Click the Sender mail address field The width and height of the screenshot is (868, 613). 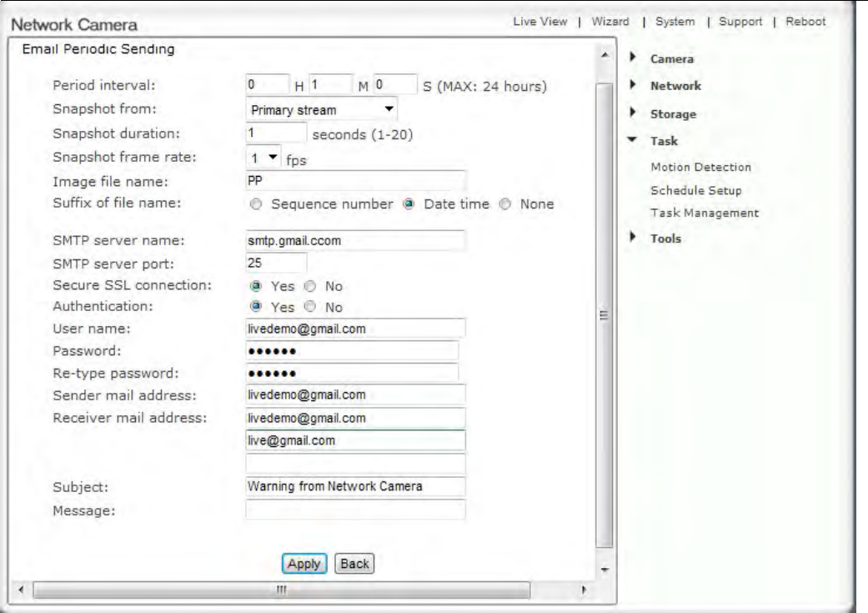[x=355, y=394]
